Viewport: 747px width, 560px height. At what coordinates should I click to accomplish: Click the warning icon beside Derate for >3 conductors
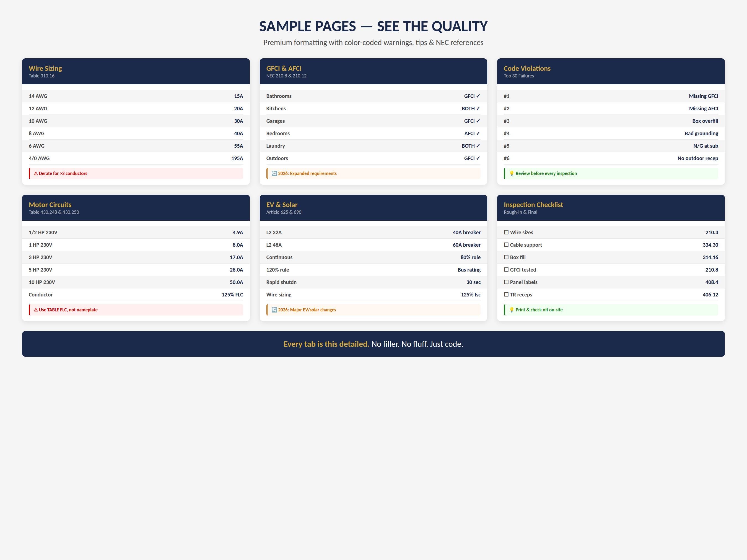click(x=36, y=173)
